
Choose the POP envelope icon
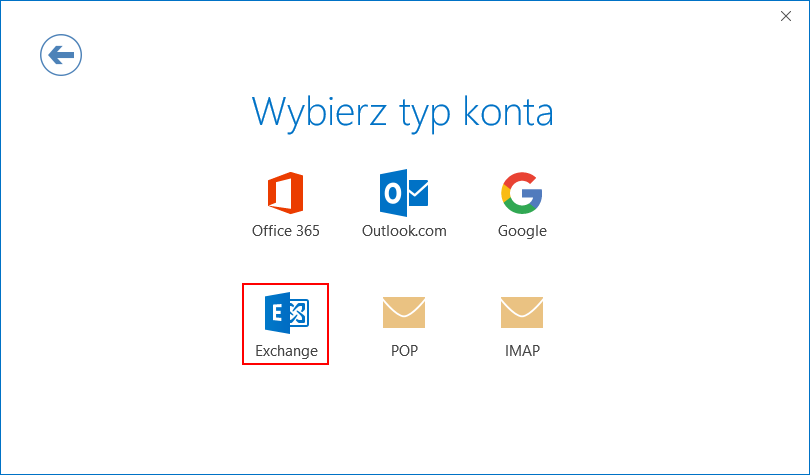point(404,312)
